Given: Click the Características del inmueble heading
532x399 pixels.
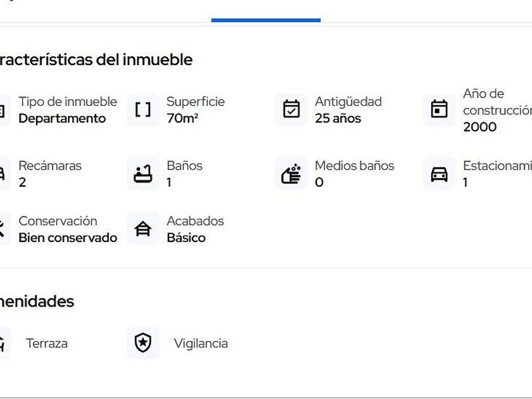Looking at the screenshot, I should point(95,60).
